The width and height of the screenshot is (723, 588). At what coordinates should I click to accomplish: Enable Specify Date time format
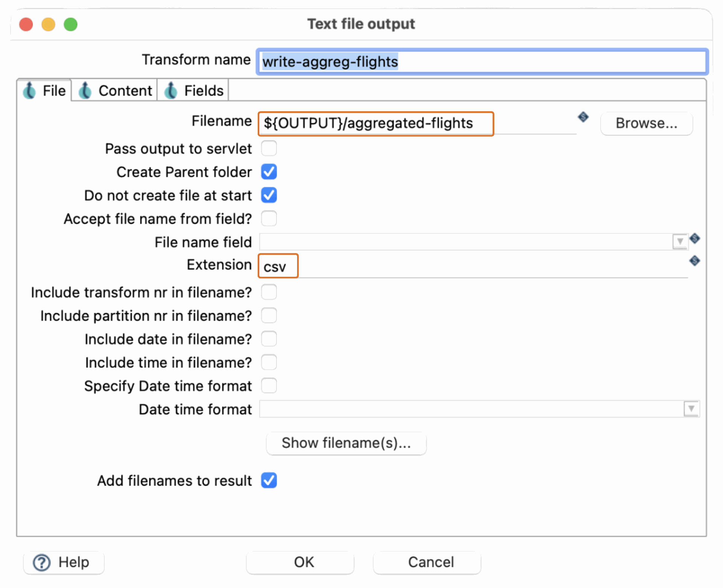269,385
